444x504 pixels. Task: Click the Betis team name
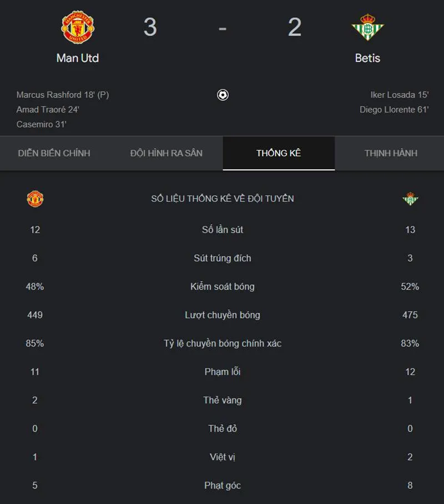click(x=367, y=58)
